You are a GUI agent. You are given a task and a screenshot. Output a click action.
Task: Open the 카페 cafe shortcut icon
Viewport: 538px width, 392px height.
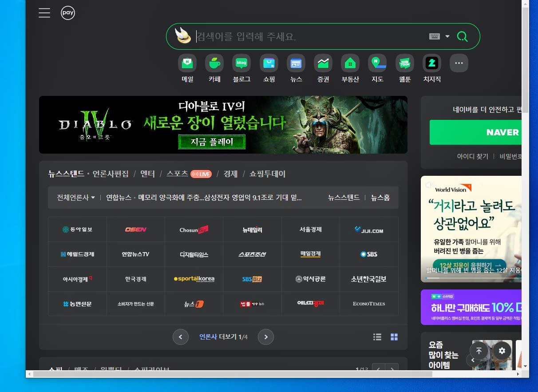214,63
